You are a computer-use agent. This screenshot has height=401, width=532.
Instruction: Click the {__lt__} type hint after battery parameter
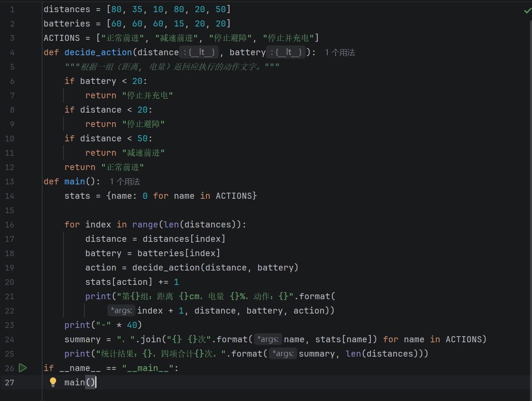click(x=286, y=53)
